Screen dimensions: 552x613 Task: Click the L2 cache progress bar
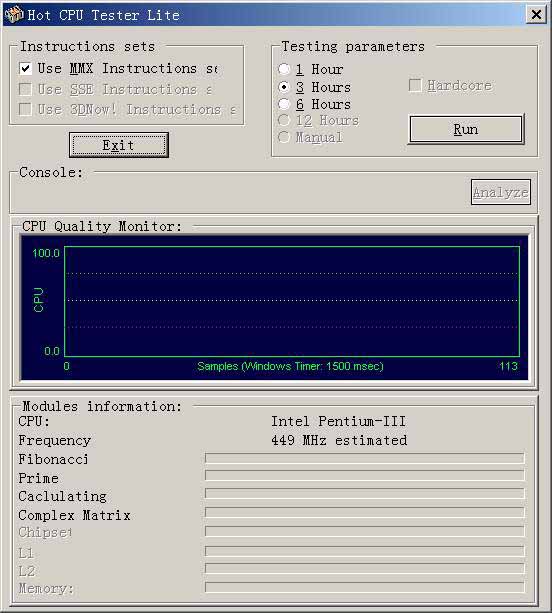pyautogui.click(x=364, y=568)
